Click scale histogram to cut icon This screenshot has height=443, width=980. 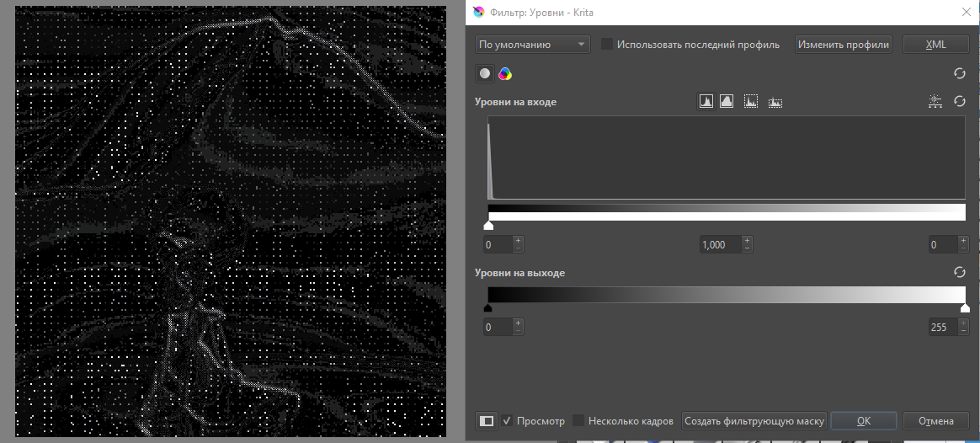[x=775, y=101]
